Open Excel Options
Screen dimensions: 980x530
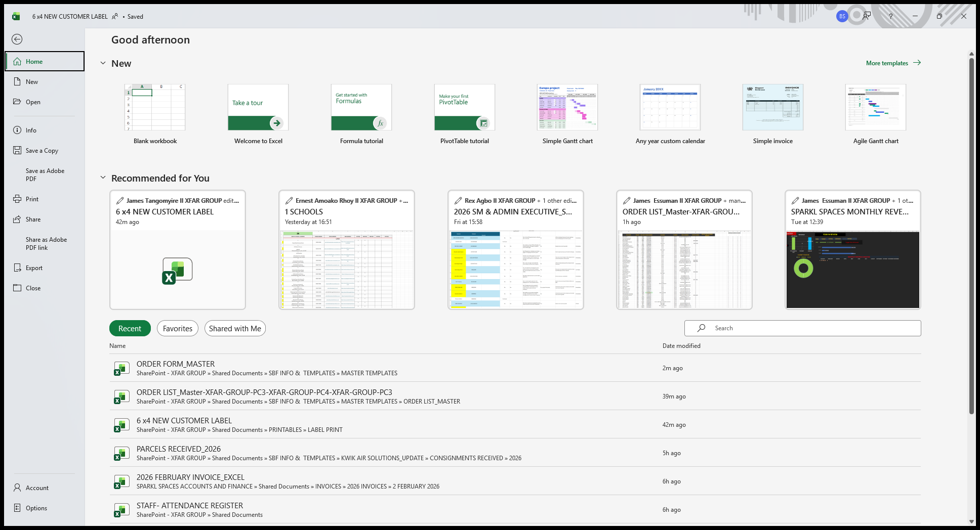[x=36, y=508]
